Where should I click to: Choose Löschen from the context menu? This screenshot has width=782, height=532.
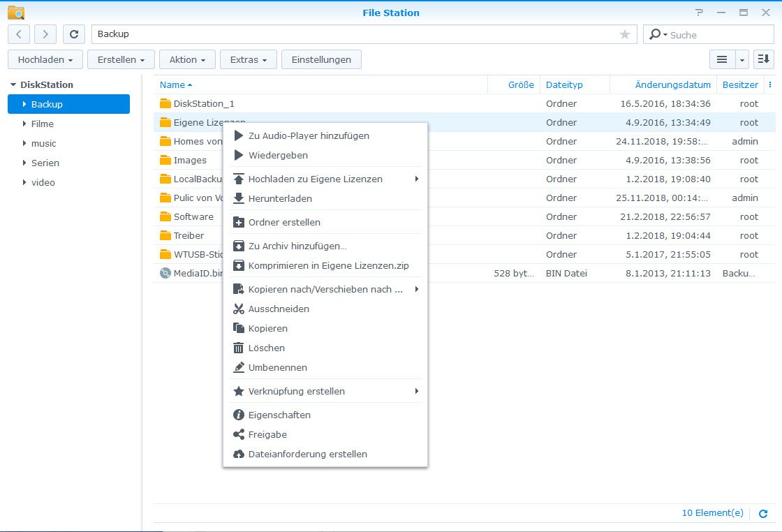266,348
